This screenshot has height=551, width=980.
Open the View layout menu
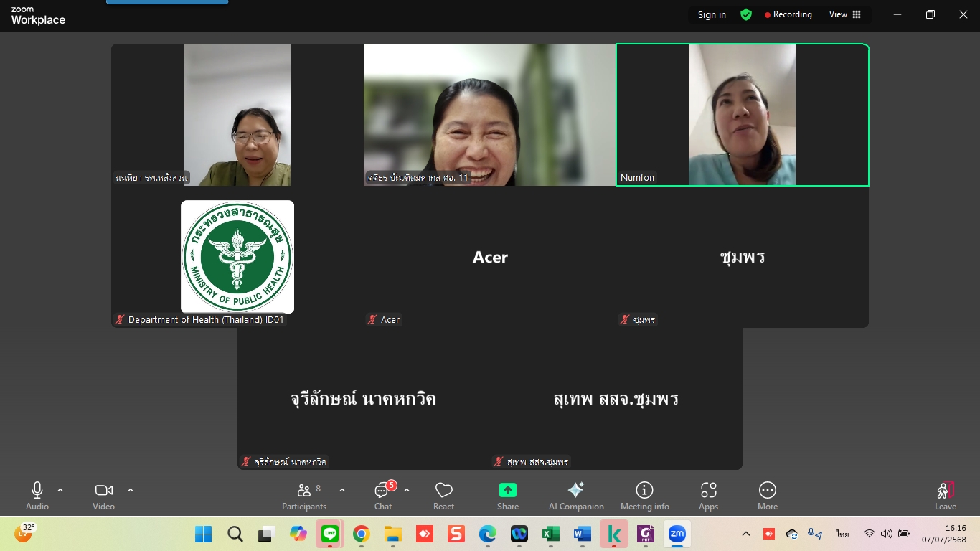(x=845, y=14)
